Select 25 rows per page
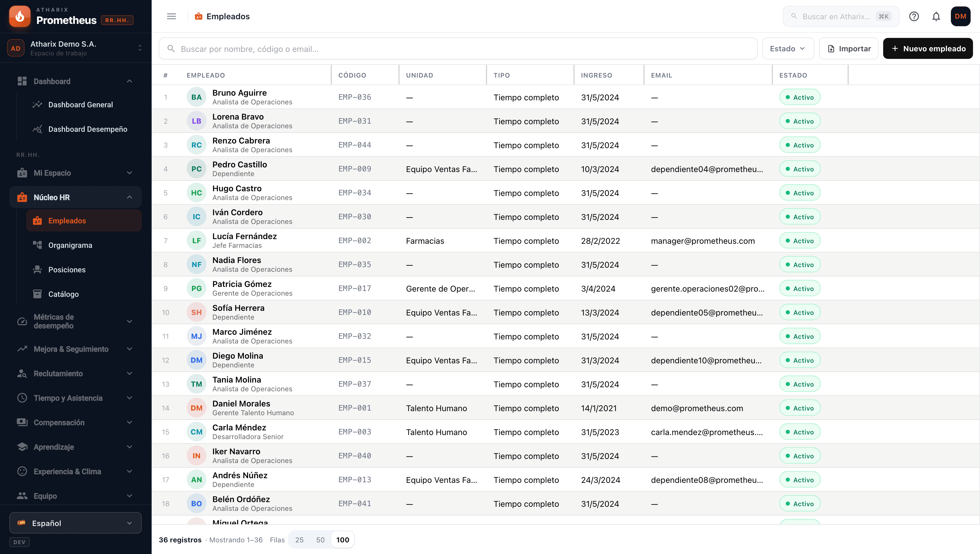This screenshot has height=554, width=980. (x=299, y=539)
